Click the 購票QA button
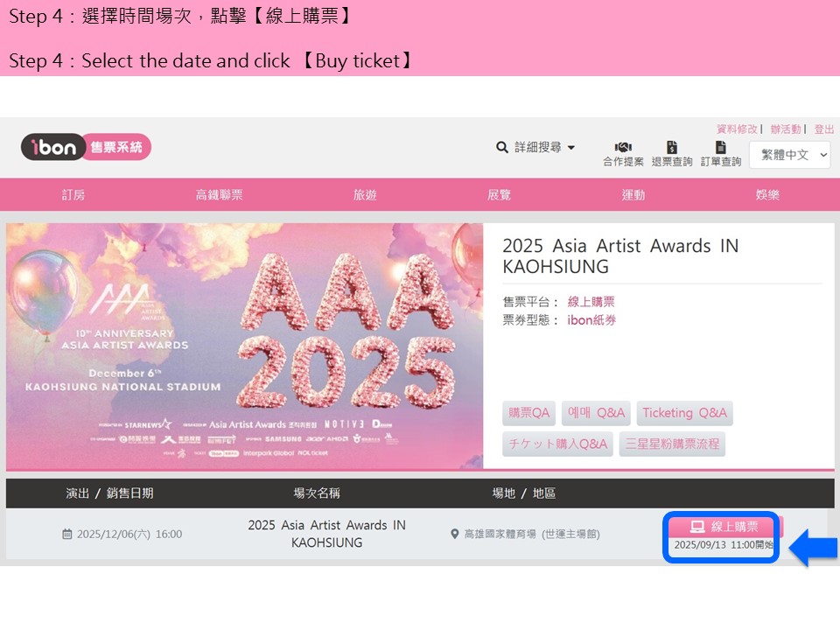This screenshot has height=630, width=840. coord(529,413)
